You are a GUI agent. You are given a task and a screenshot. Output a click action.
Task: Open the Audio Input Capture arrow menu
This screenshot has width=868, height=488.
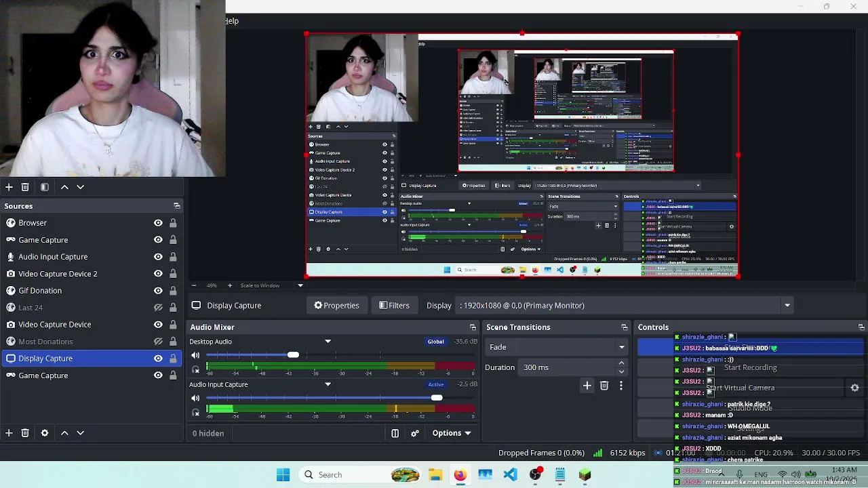[328, 384]
